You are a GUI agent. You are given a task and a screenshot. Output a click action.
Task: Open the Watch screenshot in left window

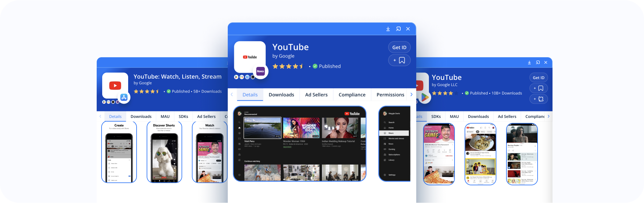coord(210,152)
